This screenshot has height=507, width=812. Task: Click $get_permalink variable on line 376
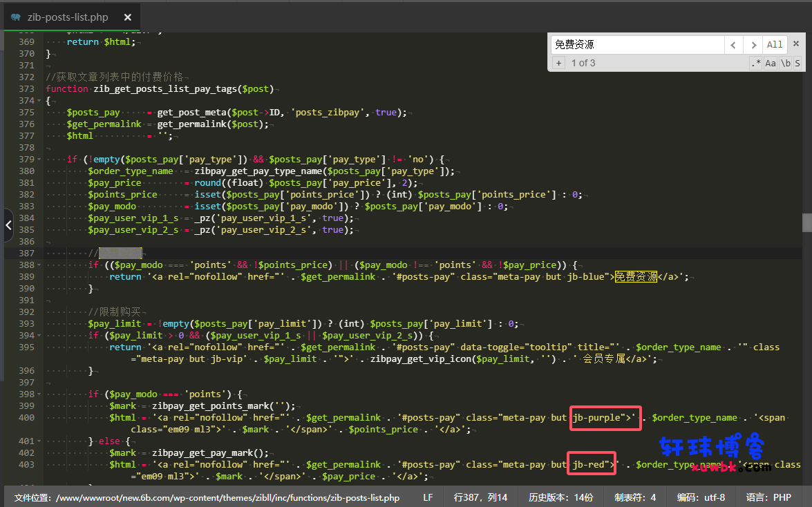pyautogui.click(x=104, y=124)
